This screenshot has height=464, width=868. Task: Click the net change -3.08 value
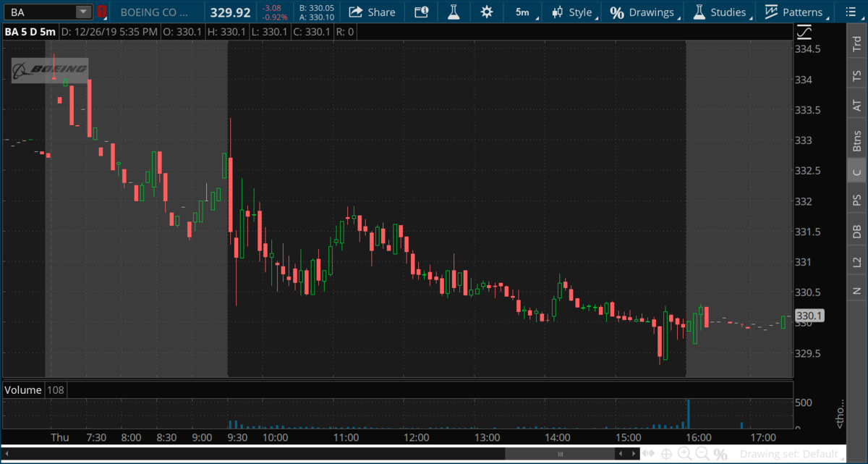pyautogui.click(x=271, y=8)
